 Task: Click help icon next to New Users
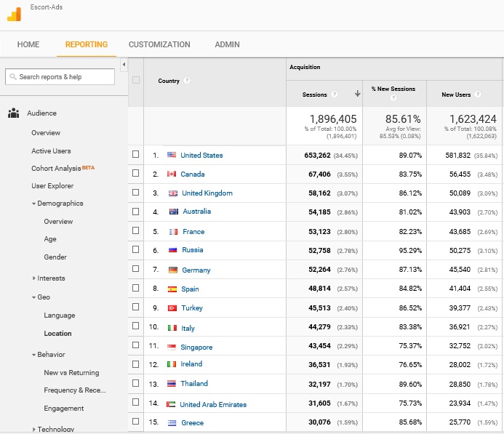pos(478,94)
